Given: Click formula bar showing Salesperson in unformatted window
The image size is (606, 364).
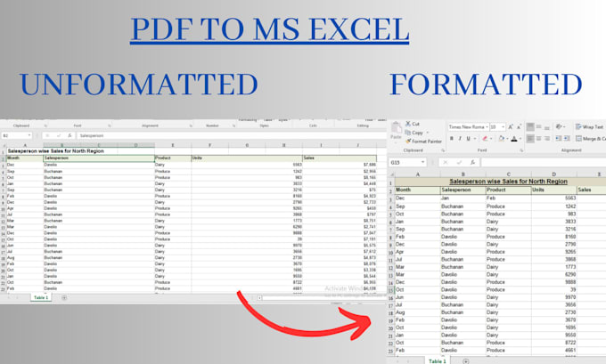Looking at the screenshot, I should pos(232,135).
